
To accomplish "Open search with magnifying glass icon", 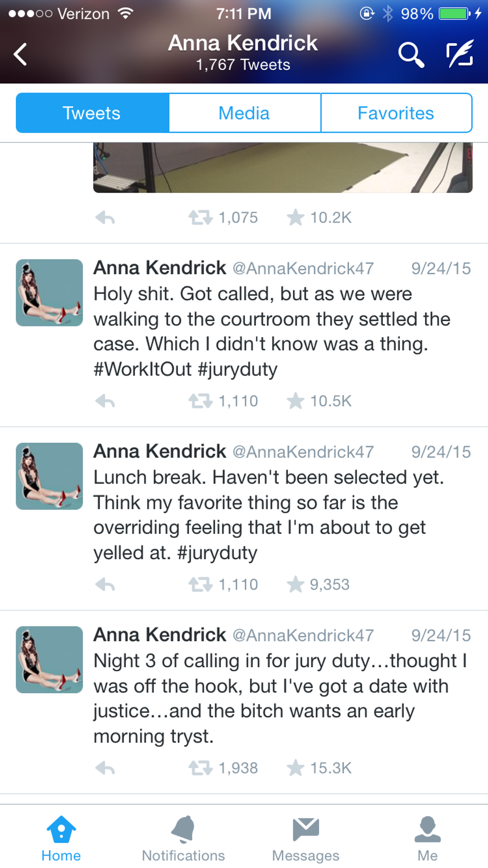I will tap(411, 54).
